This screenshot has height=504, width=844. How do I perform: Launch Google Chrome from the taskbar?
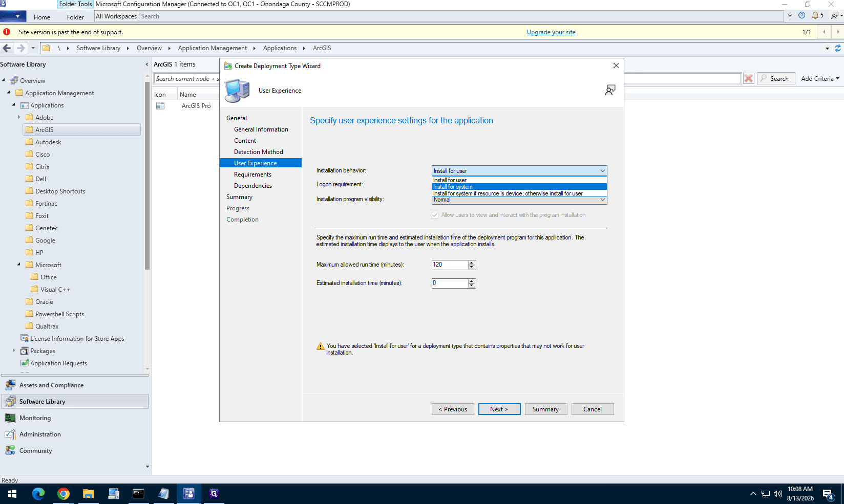(x=64, y=493)
